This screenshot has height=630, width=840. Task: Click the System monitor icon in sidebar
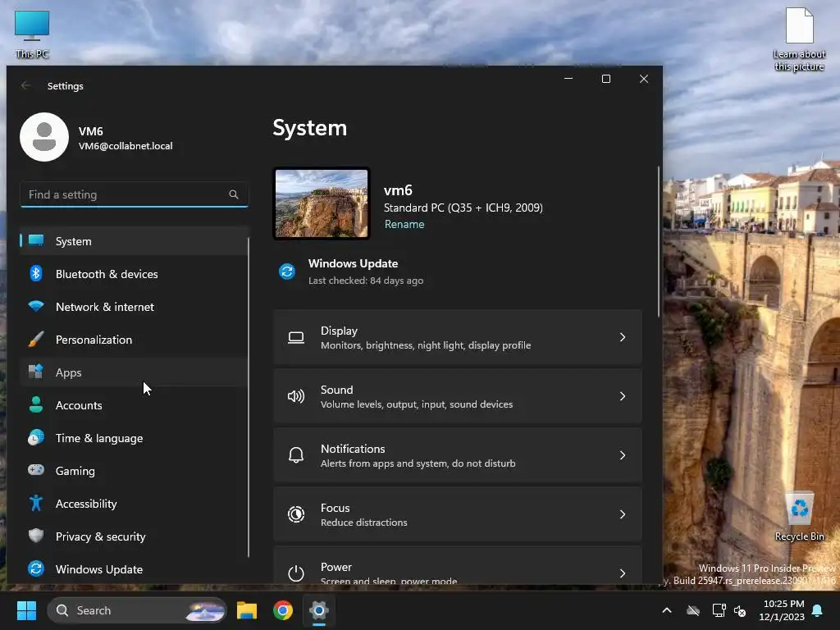36,240
